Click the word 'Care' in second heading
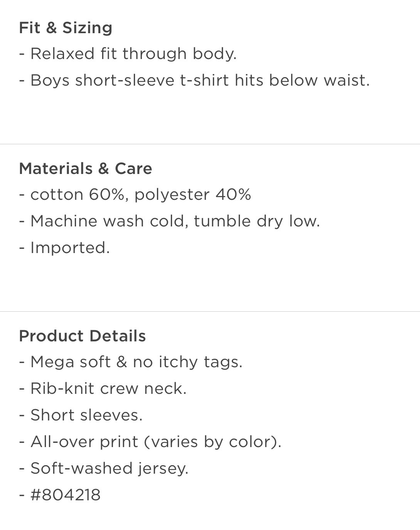The height and width of the screenshot is (530, 420). click(x=133, y=169)
